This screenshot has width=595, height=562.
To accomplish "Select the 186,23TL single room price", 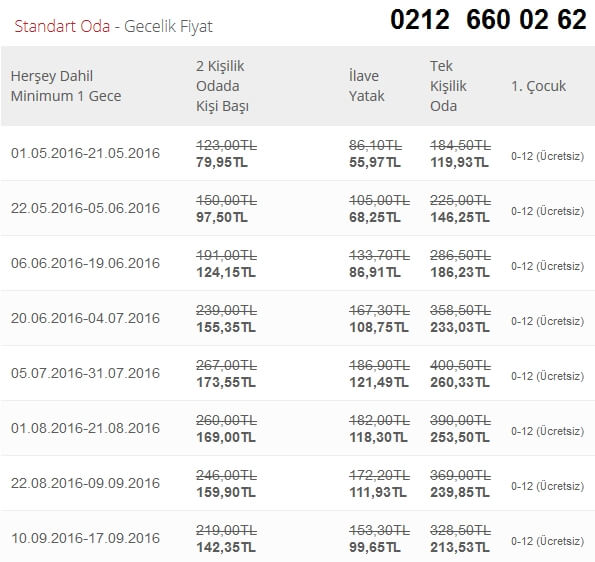I will 460,272.
